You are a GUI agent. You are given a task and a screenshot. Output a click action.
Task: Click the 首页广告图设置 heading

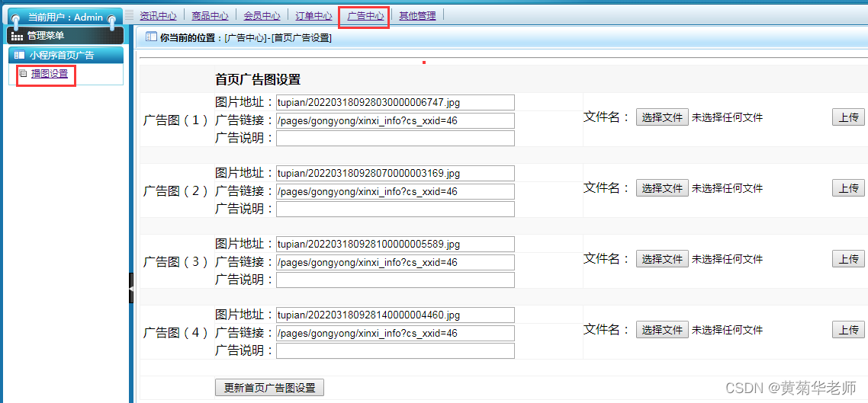pos(257,79)
